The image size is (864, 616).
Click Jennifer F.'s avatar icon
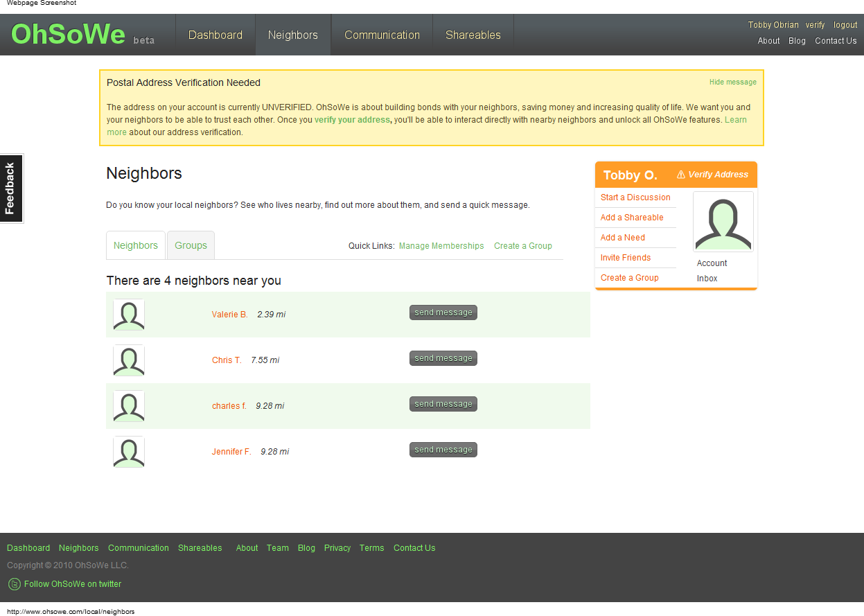click(129, 452)
